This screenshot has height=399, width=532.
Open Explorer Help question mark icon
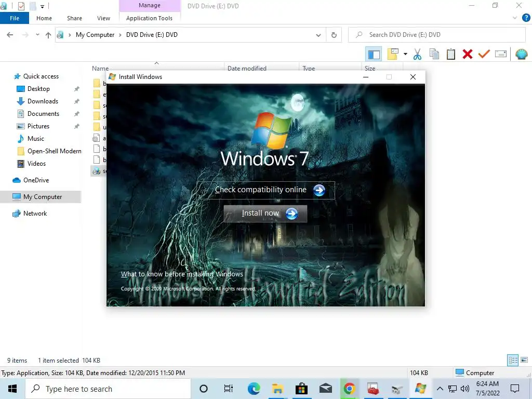click(526, 18)
